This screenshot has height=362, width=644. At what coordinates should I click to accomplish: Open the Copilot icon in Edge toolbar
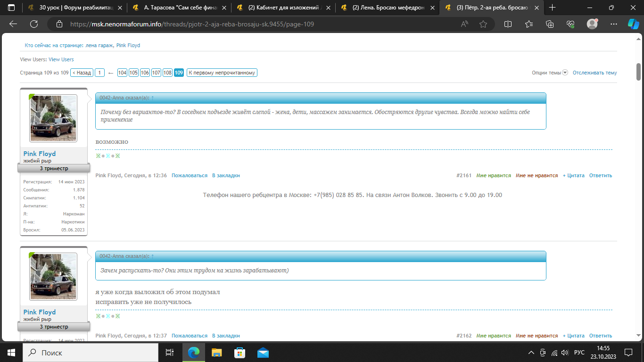click(633, 24)
